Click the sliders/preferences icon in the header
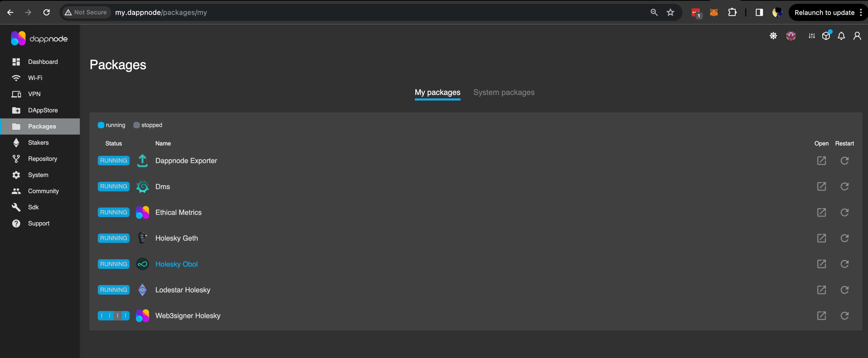Image resolution: width=868 pixels, height=358 pixels. tap(811, 36)
